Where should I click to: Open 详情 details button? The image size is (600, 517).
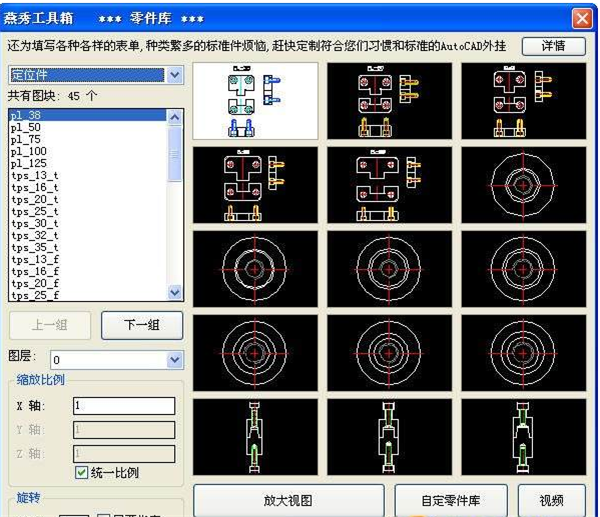[552, 46]
